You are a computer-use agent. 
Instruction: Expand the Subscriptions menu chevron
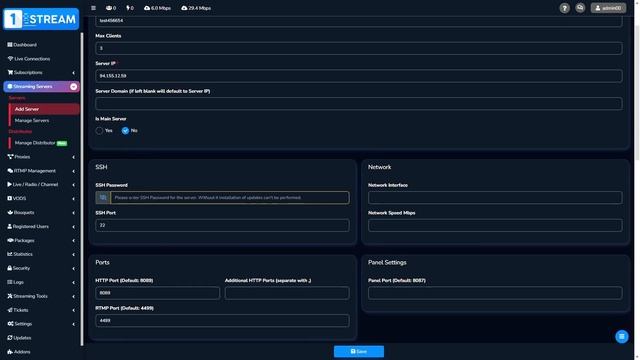73,73
